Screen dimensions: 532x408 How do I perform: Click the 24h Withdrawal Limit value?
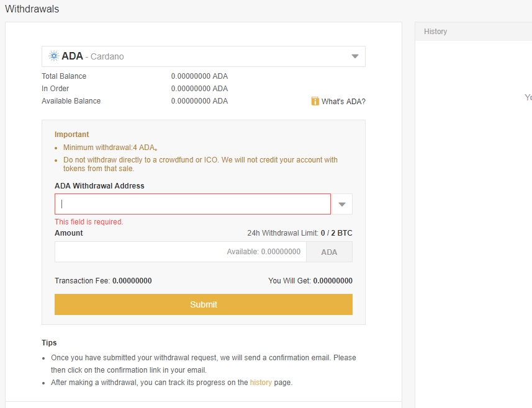[336, 233]
